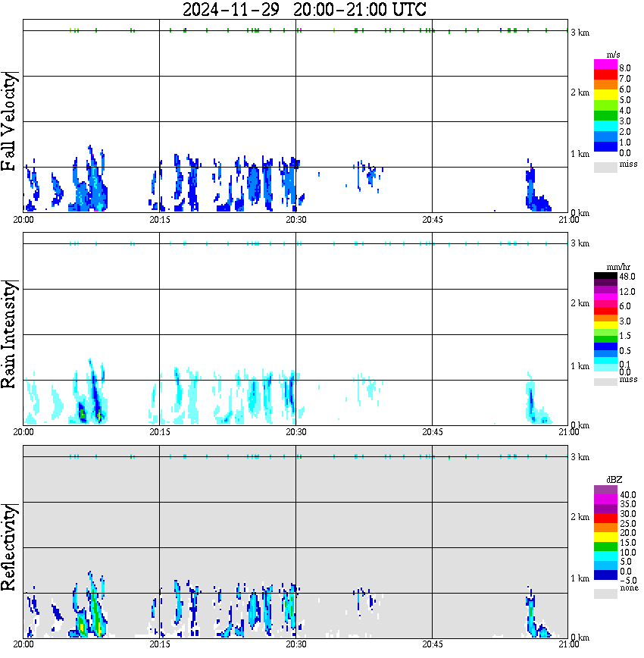
Task: Click the 3 km height label of Fall Velocity
Action: pyautogui.click(x=580, y=33)
